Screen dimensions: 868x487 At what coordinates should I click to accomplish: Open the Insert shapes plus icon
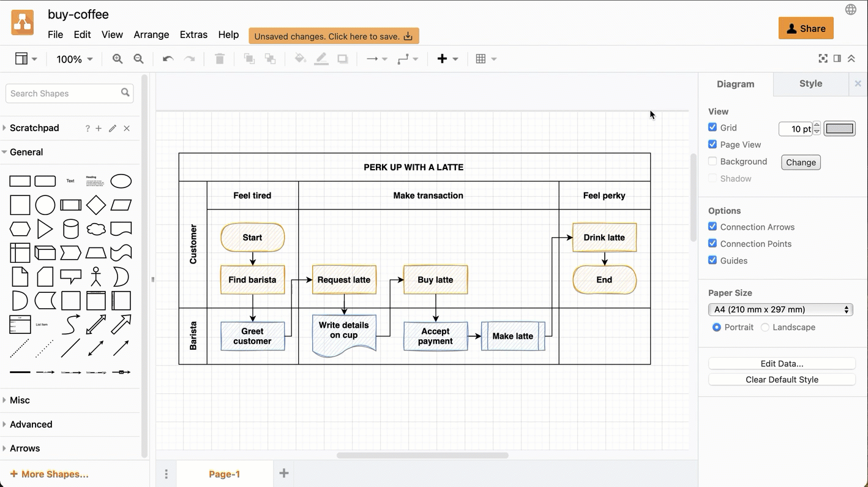point(441,59)
